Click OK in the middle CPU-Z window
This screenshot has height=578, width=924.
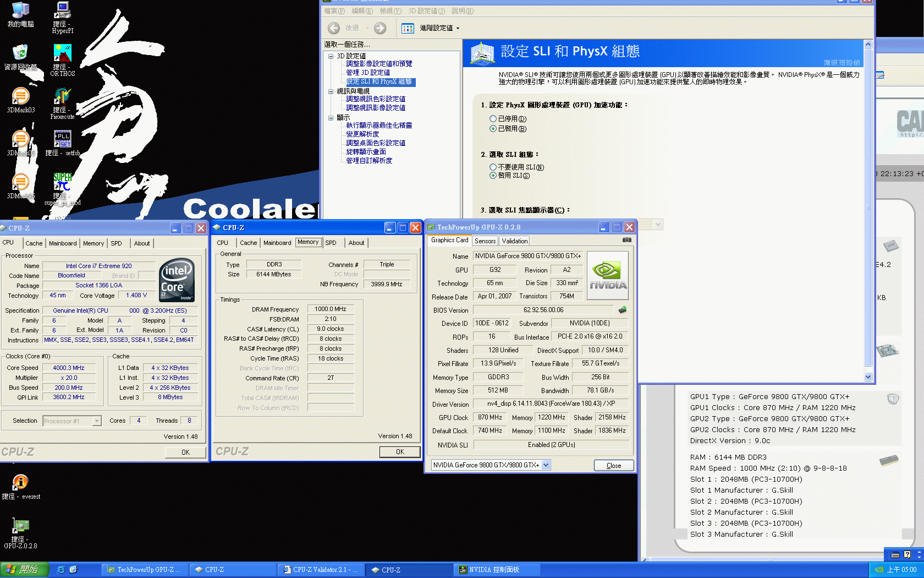[400, 452]
